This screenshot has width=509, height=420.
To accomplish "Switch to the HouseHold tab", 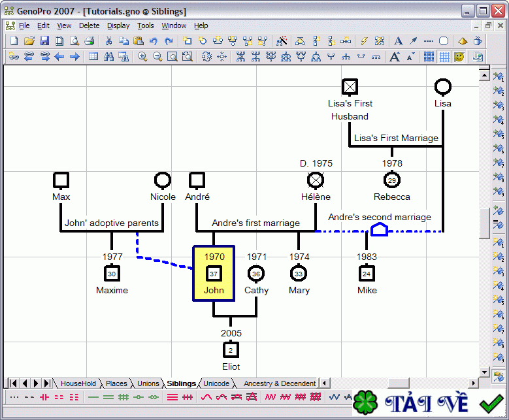I will coord(78,383).
